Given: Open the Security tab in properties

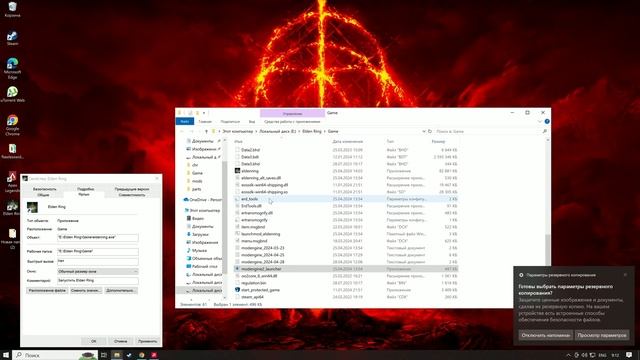Looking at the screenshot, I should pos(44,189).
